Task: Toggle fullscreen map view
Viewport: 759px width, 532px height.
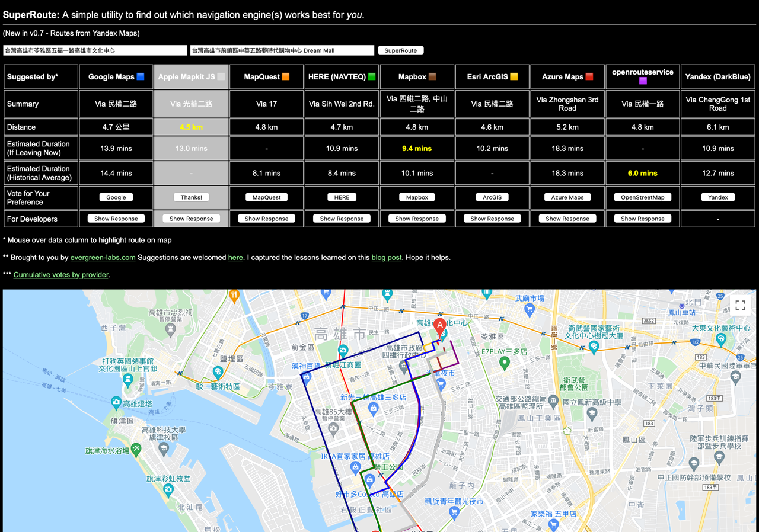Action: pos(741,305)
